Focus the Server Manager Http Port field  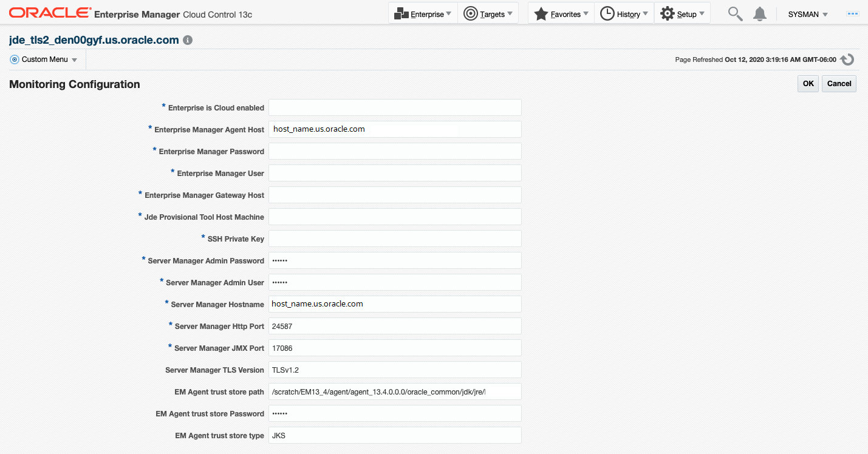[x=395, y=326]
